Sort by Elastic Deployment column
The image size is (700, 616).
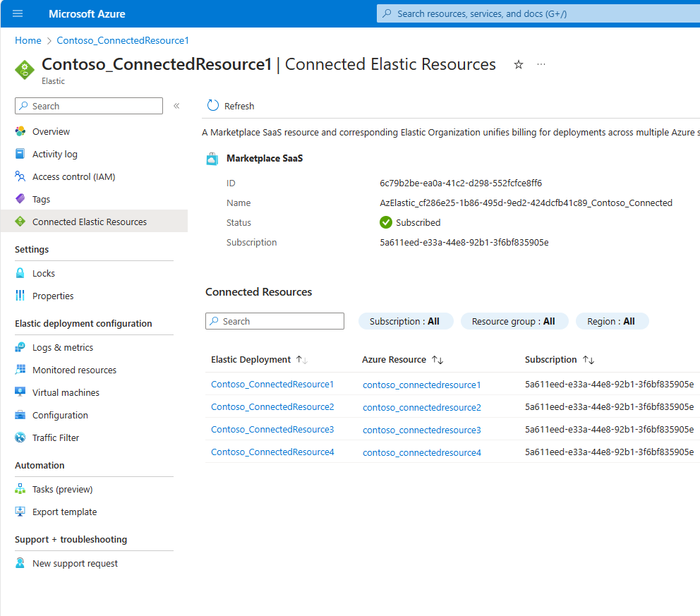click(x=260, y=360)
